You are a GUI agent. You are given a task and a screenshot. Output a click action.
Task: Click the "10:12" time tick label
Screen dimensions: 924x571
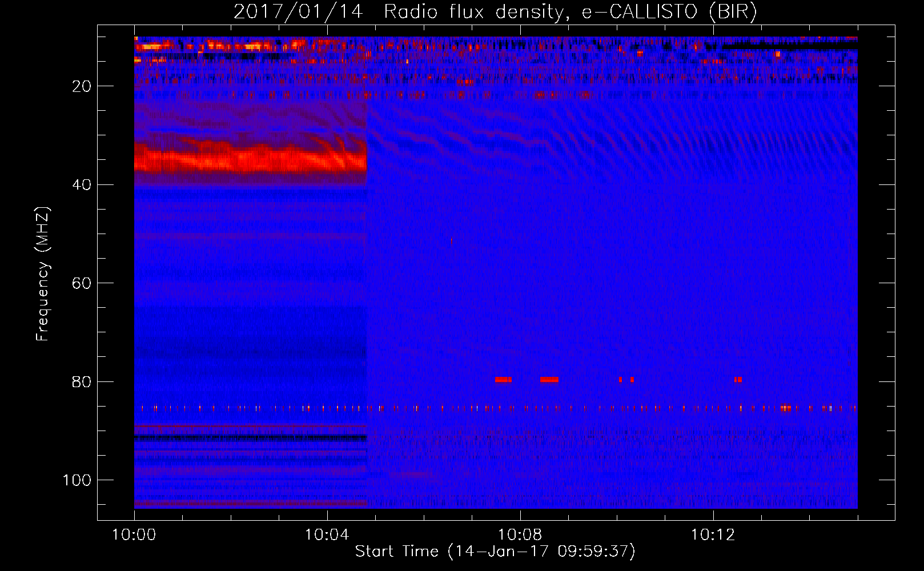coord(713,535)
